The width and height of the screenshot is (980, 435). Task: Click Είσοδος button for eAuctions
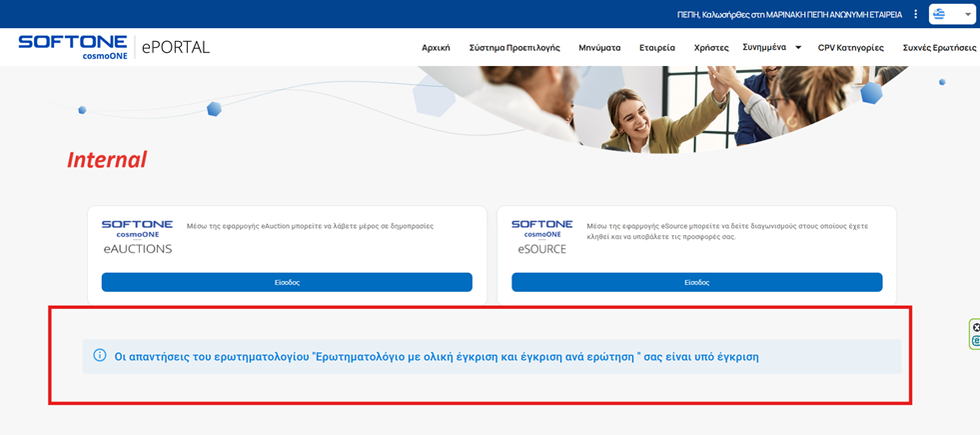coord(287,282)
